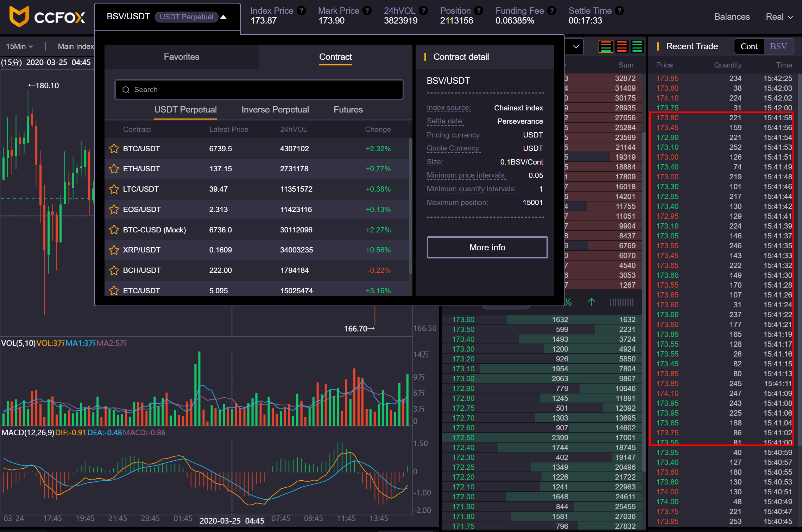
Task: Favorite the ETH/USDT contract star
Action: coord(114,169)
